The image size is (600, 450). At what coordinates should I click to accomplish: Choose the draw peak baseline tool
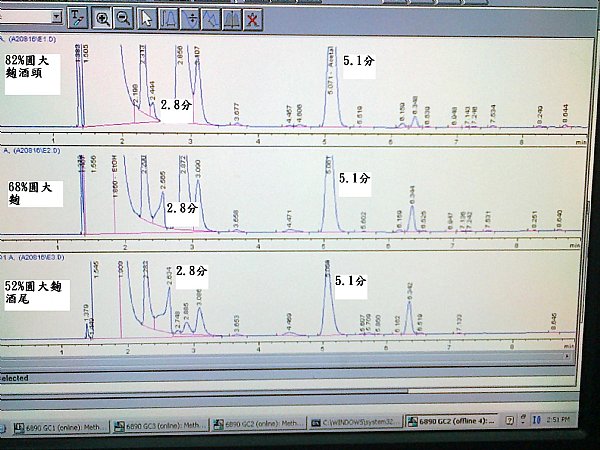point(168,18)
